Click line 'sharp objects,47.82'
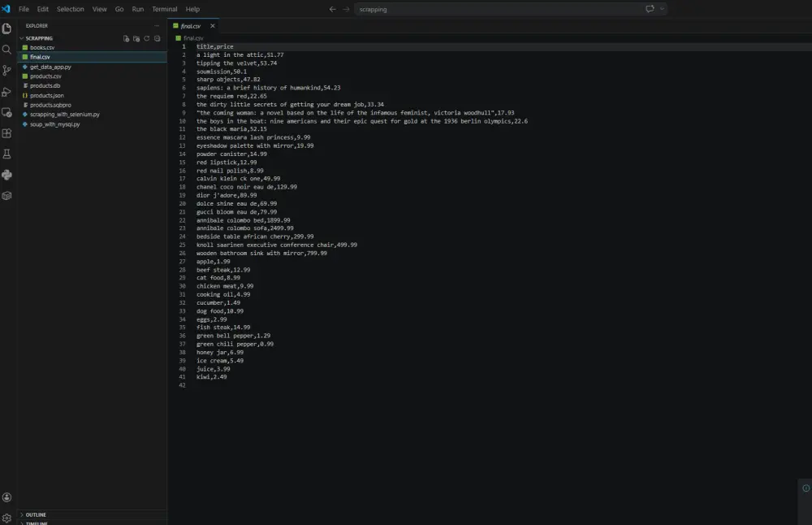 coord(228,80)
